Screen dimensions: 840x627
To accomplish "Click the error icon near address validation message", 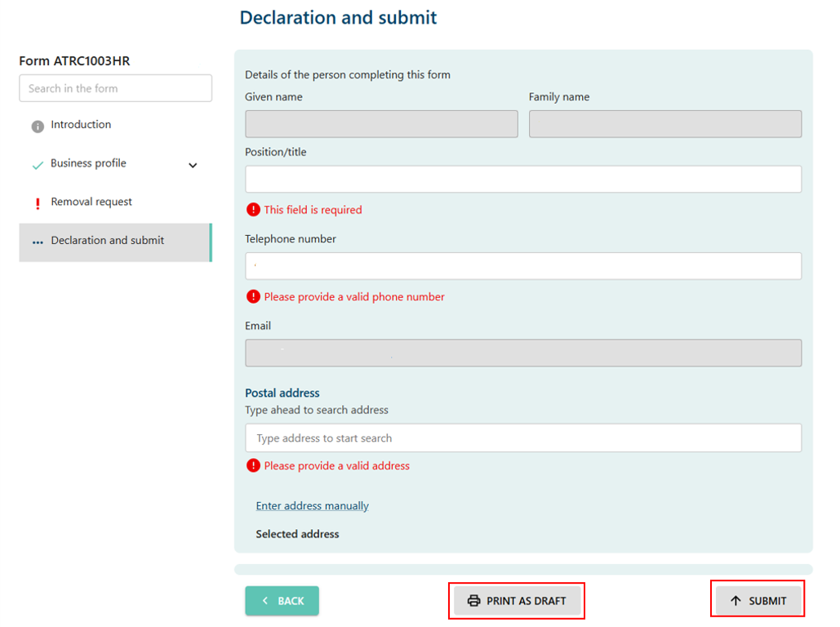I will [x=252, y=465].
